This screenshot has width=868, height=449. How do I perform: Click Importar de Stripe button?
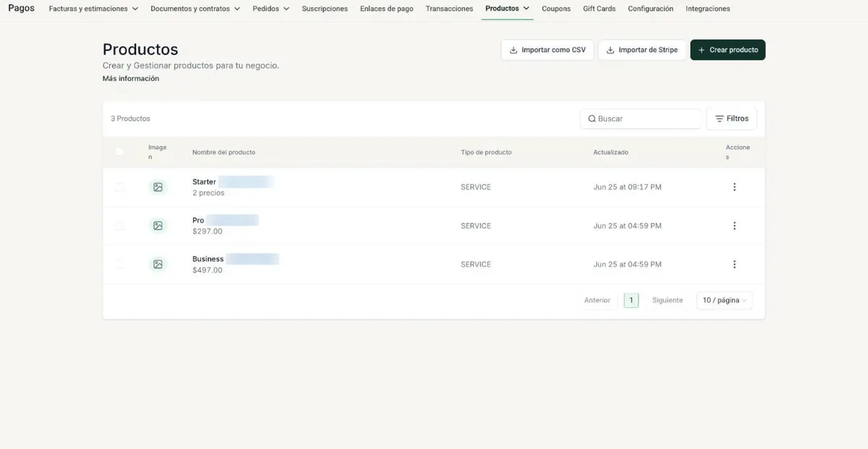[642, 50]
